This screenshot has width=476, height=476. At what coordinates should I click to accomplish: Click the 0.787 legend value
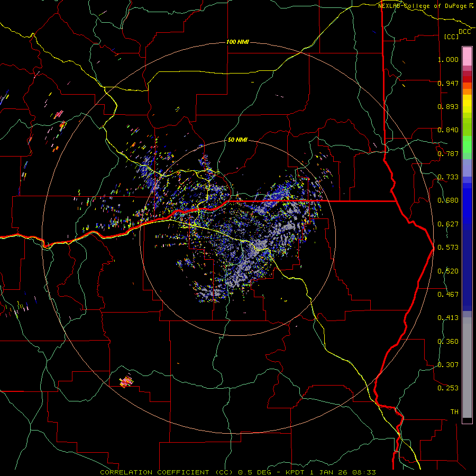[448, 153]
